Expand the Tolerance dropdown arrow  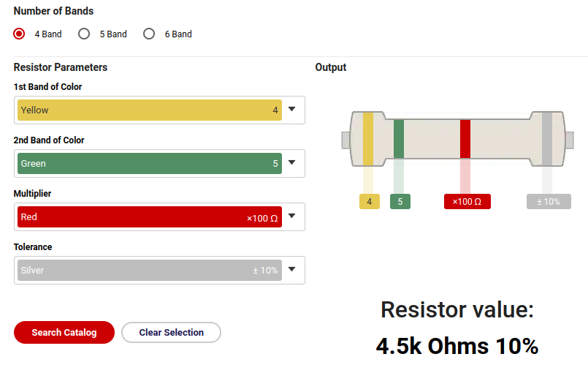click(x=292, y=270)
